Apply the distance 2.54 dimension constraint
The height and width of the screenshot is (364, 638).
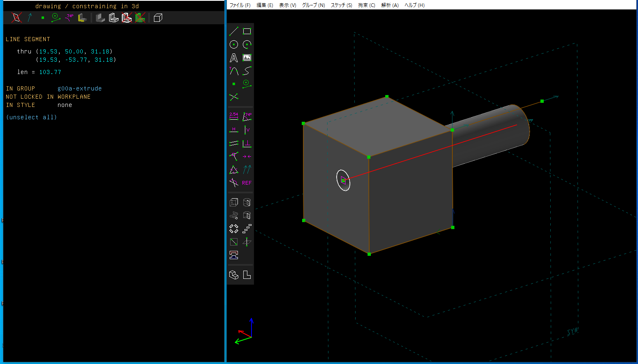233,116
